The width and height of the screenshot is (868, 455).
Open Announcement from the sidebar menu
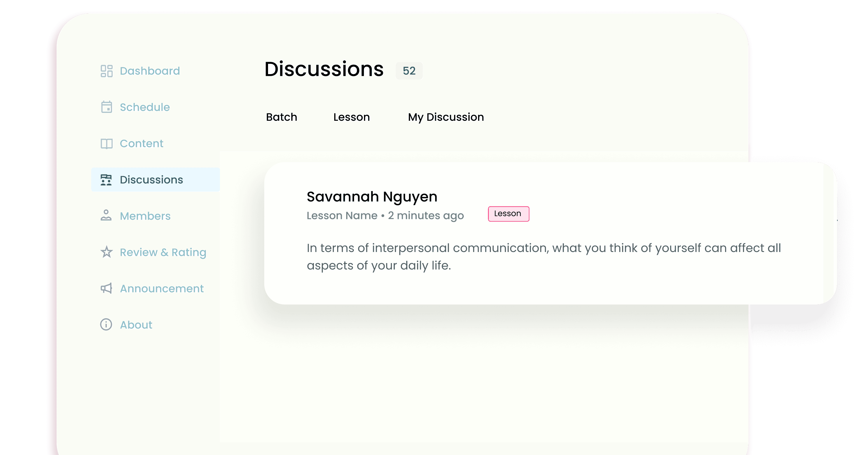click(x=162, y=288)
